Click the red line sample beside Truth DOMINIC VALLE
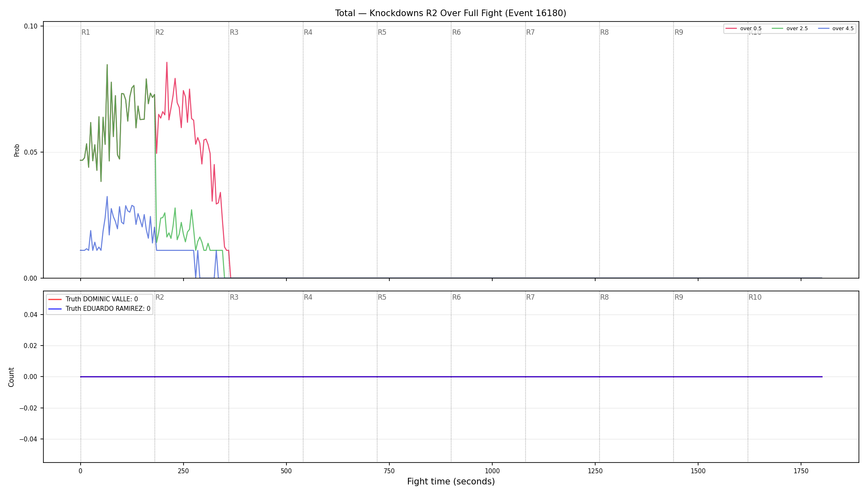The height and width of the screenshot is (496, 868). click(x=55, y=299)
